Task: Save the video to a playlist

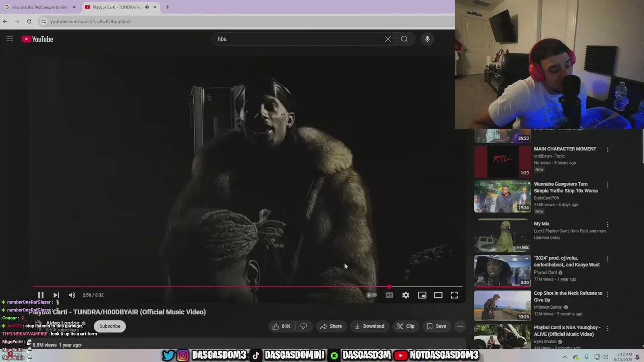Action: (x=436, y=326)
